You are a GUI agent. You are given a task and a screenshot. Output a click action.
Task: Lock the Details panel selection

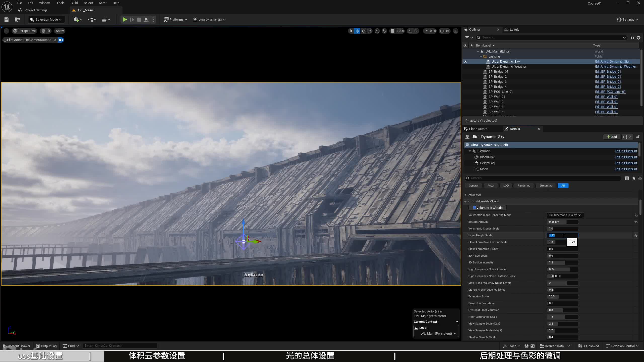coord(638,137)
